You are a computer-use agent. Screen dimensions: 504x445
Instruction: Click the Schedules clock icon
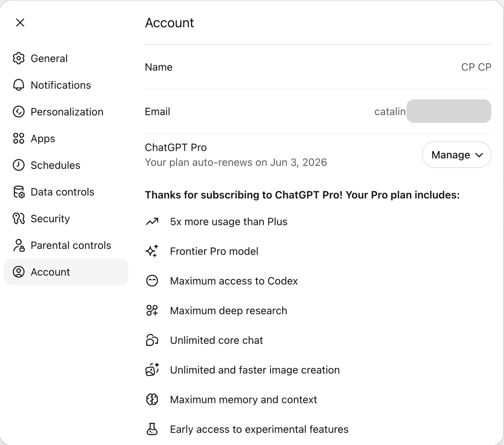pos(18,165)
